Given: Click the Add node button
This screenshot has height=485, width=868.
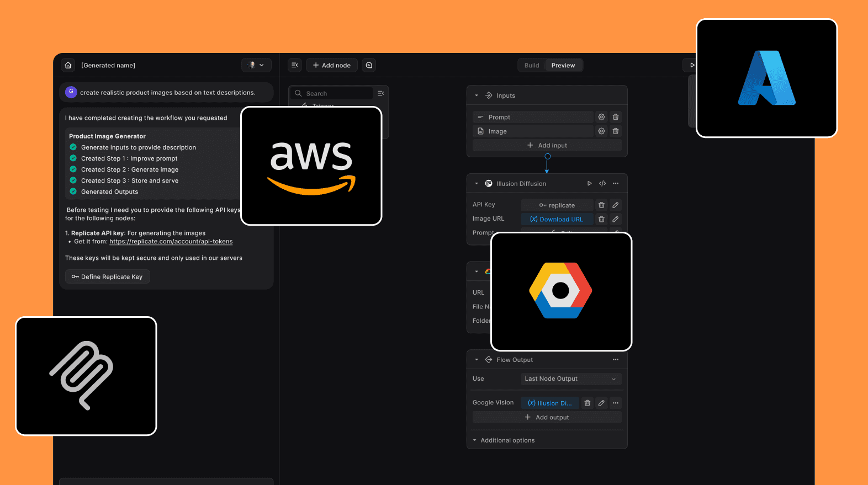Looking at the screenshot, I should click(332, 65).
